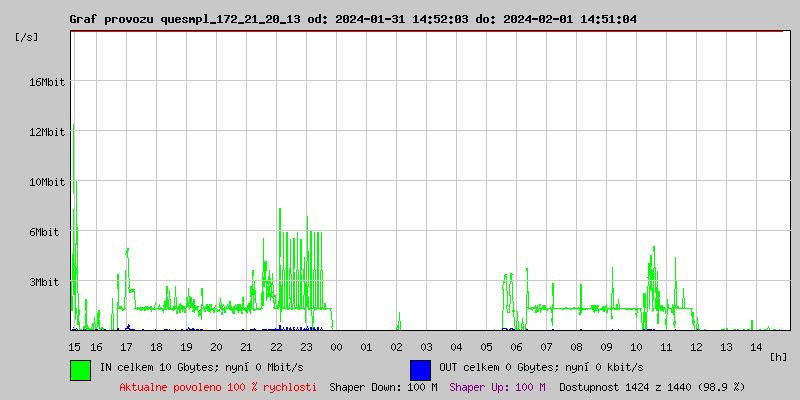Click the 16Mbit y-axis label
The image size is (800, 400).
tap(46, 82)
